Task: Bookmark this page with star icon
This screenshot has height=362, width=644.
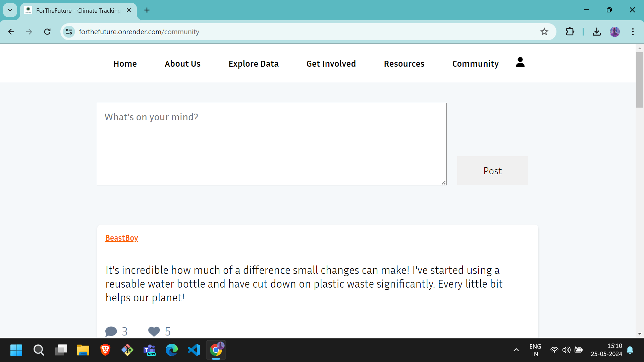Action: [544, 32]
